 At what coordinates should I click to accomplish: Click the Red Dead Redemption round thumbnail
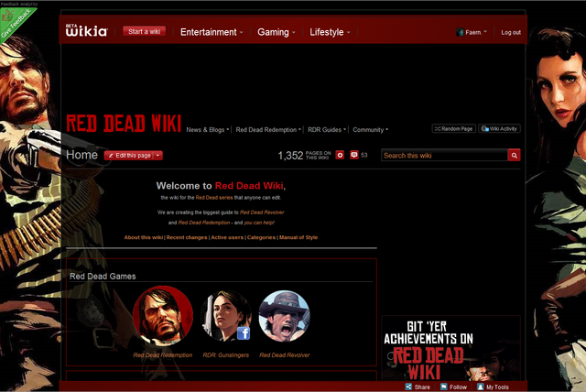[163, 316]
